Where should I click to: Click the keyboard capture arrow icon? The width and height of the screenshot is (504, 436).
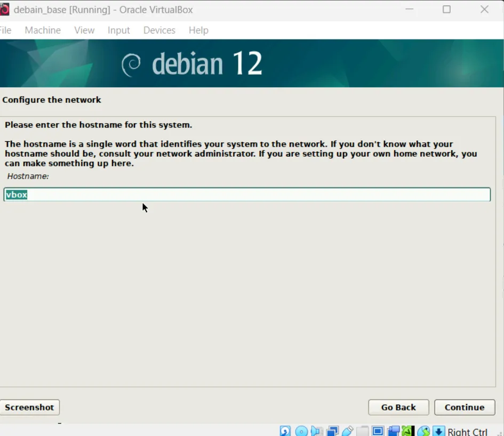439,431
